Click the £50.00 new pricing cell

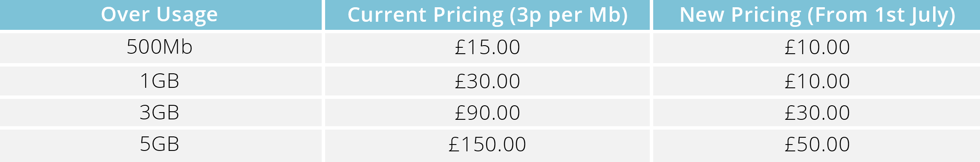tap(816, 145)
